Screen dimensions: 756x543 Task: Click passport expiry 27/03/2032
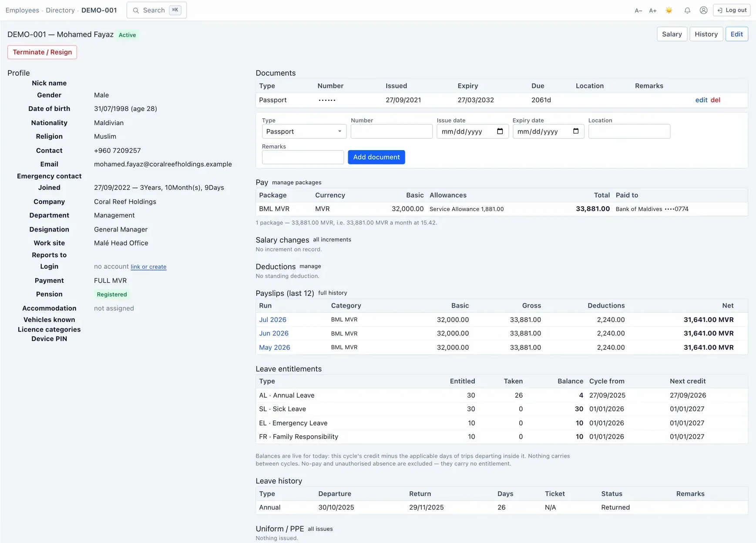point(475,100)
